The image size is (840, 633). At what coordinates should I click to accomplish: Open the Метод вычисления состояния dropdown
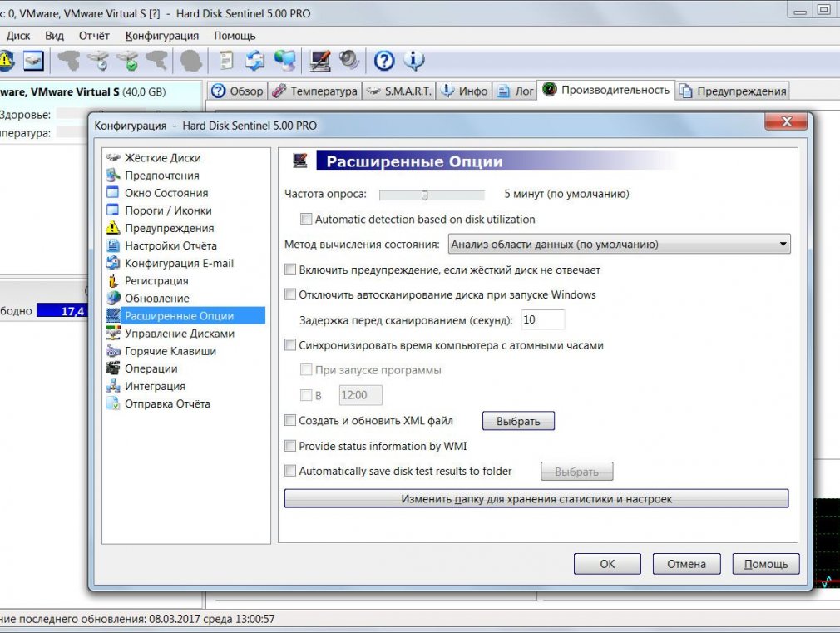(x=619, y=245)
